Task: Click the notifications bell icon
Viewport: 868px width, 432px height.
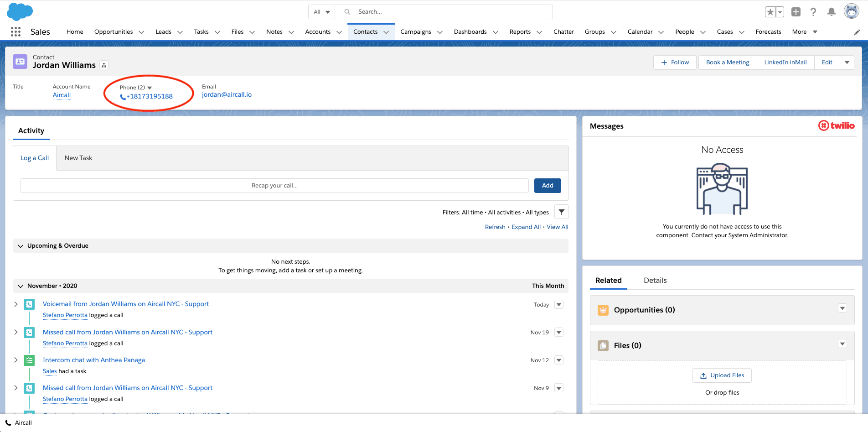Action: (x=831, y=12)
